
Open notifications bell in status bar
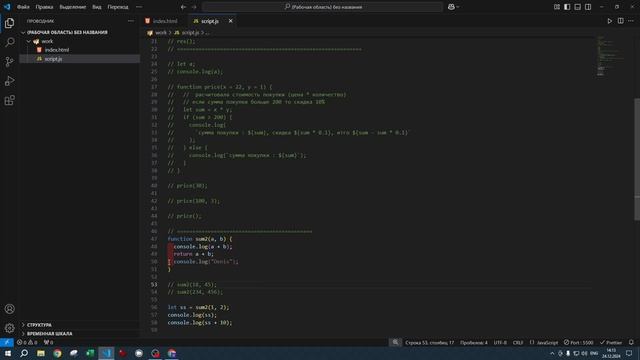(x=631, y=342)
